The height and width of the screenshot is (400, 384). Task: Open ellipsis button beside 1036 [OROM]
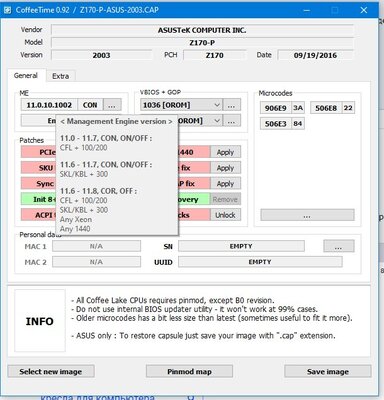pos(231,105)
